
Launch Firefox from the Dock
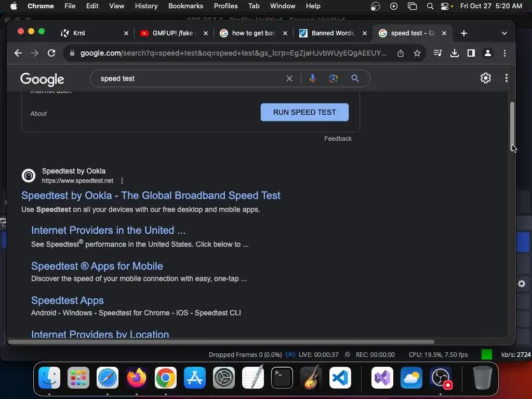click(137, 378)
